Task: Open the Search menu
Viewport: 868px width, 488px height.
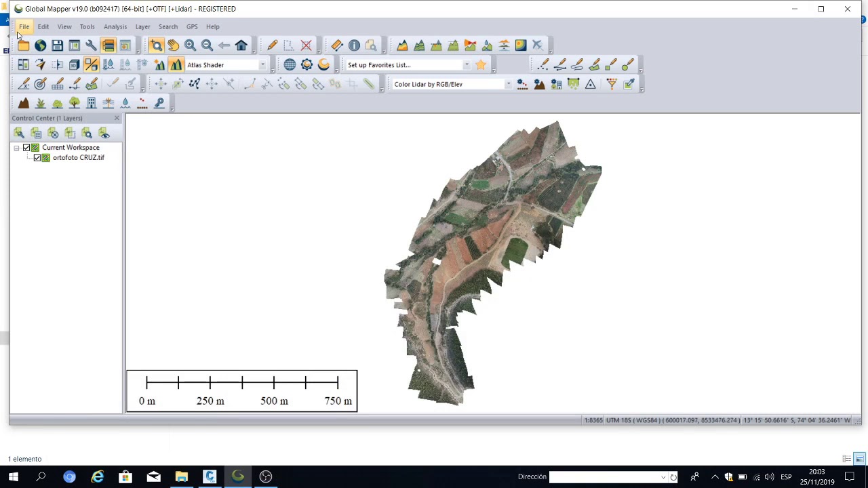Action: (168, 27)
